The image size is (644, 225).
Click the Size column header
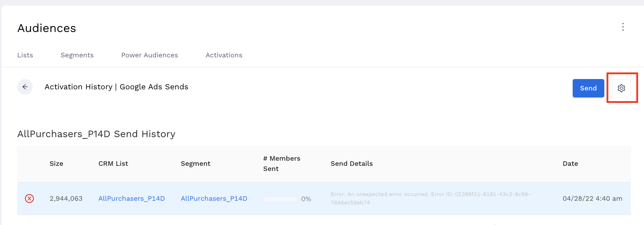(56, 164)
